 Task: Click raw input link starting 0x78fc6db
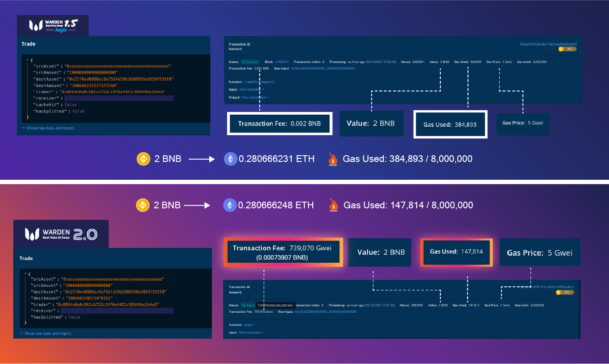click(323, 68)
